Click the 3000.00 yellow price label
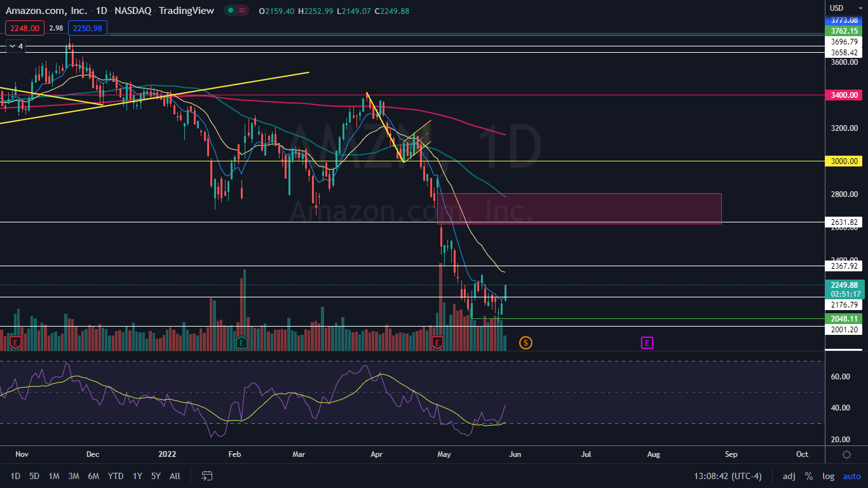Screen dimensions: 868x488 pyautogui.click(x=844, y=161)
